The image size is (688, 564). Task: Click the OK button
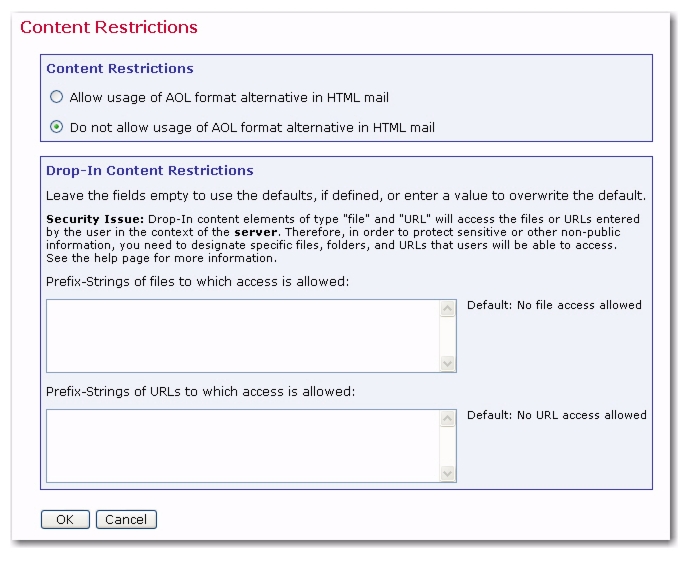coord(65,519)
